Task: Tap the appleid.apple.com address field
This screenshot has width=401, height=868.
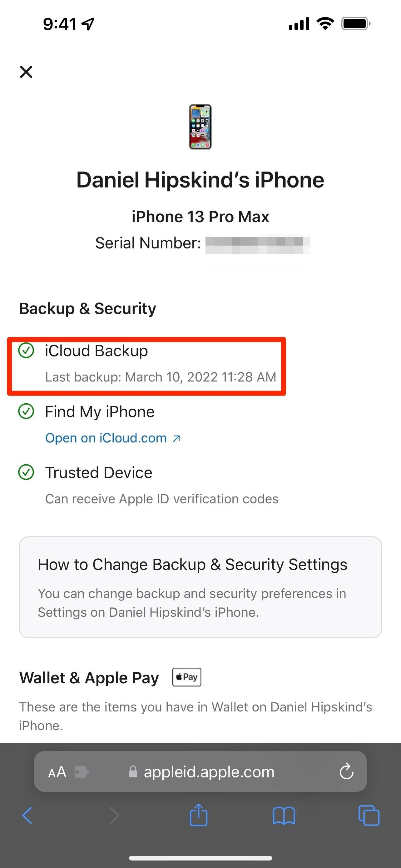Action: [200, 771]
